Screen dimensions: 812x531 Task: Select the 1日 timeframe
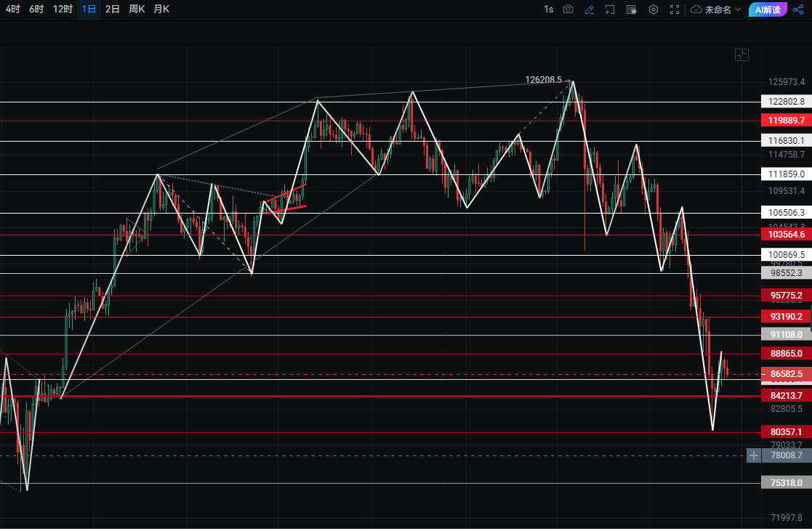pos(89,9)
